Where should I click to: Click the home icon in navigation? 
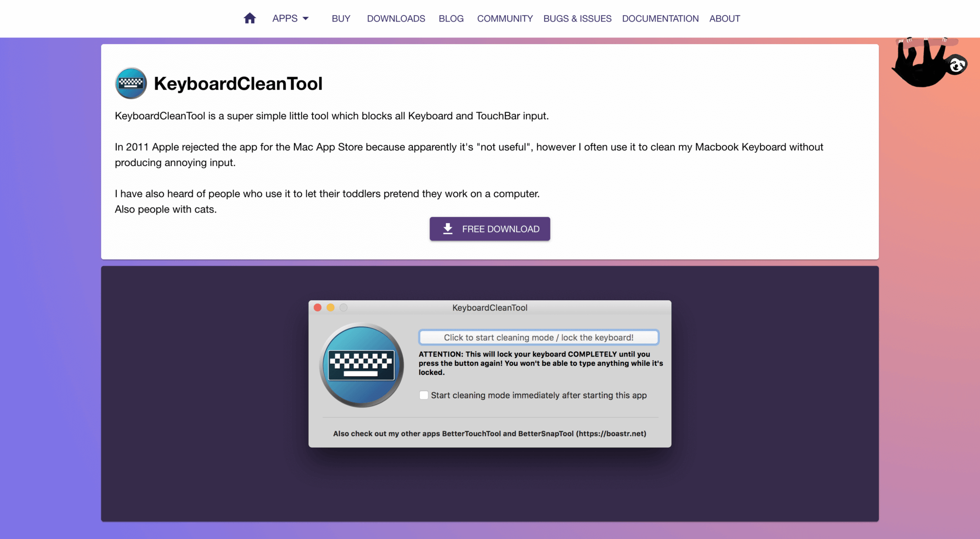pos(249,18)
